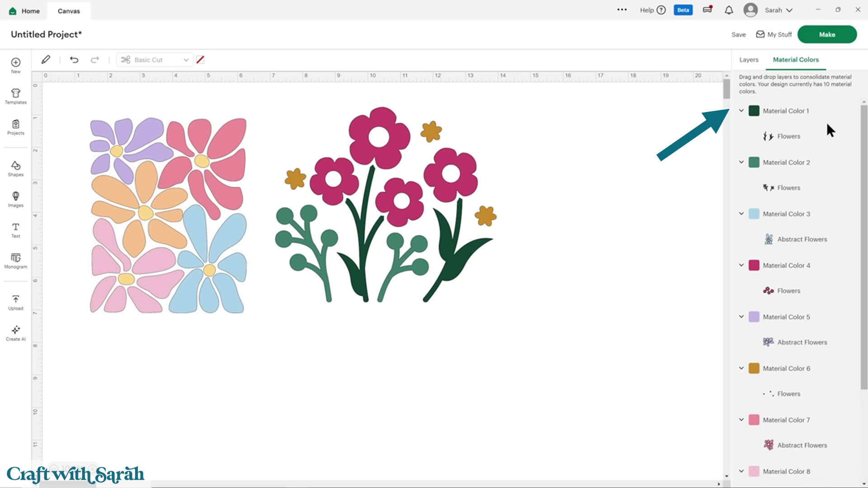Open the Basic Cut operation dropdown
The image size is (868, 488).
tap(155, 60)
